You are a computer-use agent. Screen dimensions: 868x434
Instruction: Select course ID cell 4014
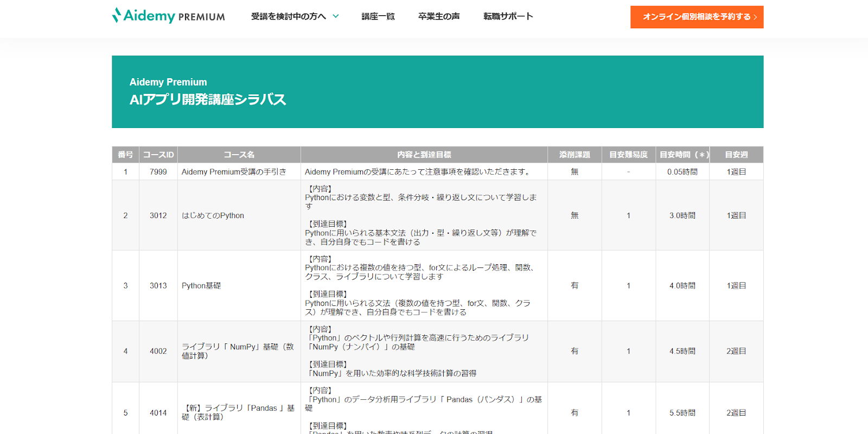coord(158,413)
